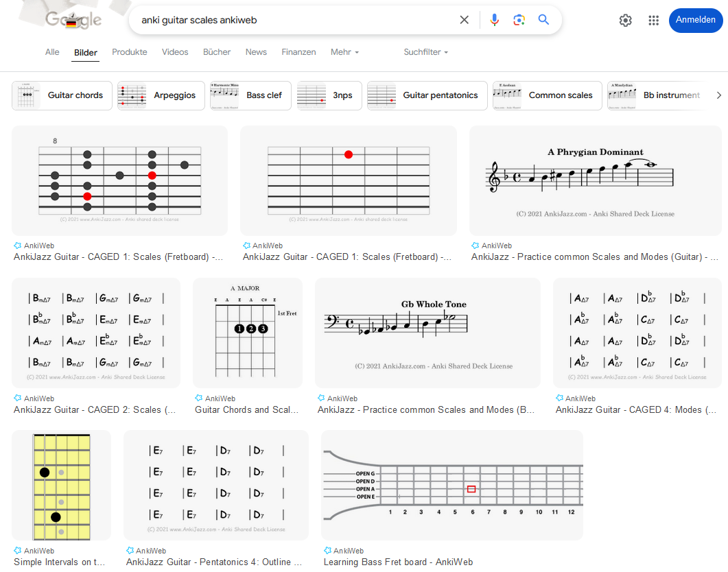
Task: Expand the Suchfilter dropdown
Action: tap(425, 52)
